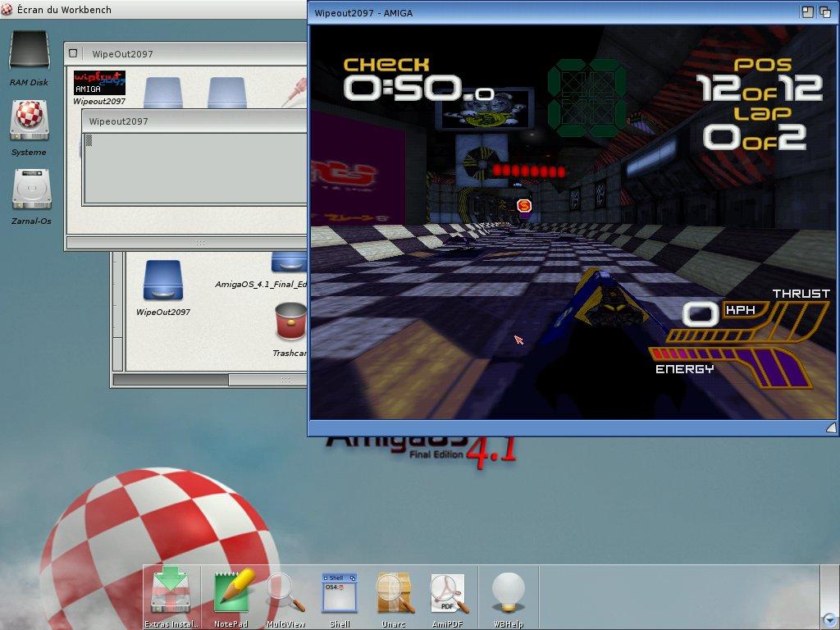Open AmiPDF from the dock
This screenshot has height=630, width=840.
(449, 594)
